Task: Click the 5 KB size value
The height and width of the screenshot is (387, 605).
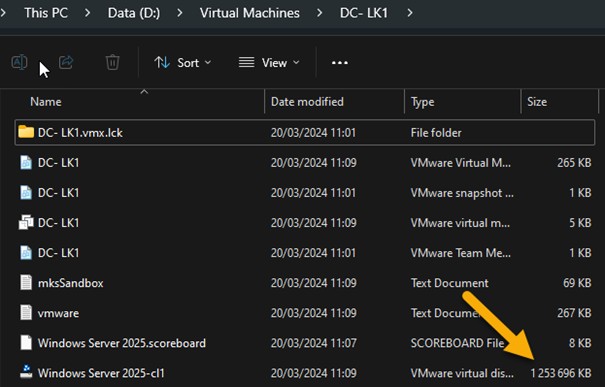Action: 580,223
